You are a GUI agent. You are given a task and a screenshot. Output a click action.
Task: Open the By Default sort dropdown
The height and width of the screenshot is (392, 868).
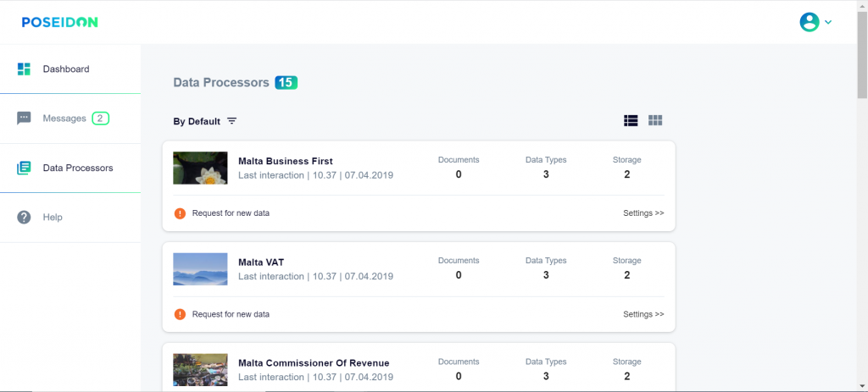205,121
